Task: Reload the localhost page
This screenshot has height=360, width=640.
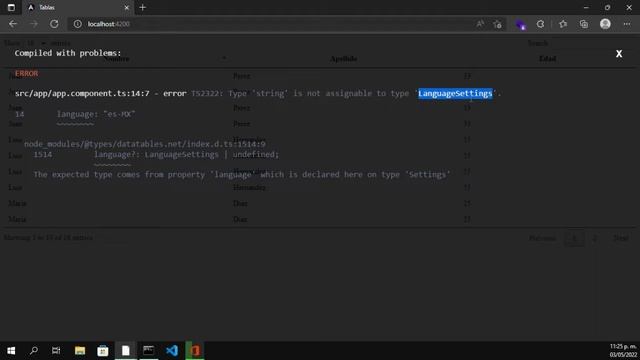Action: click(54, 24)
